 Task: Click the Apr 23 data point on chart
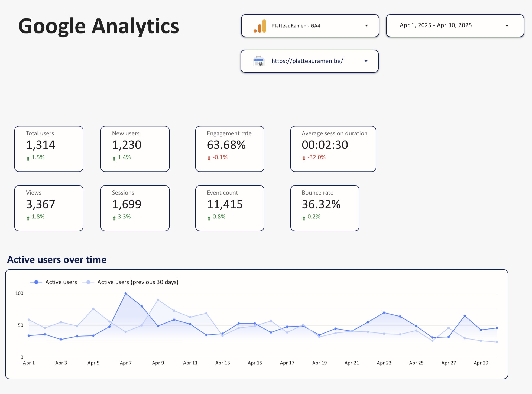click(x=384, y=313)
